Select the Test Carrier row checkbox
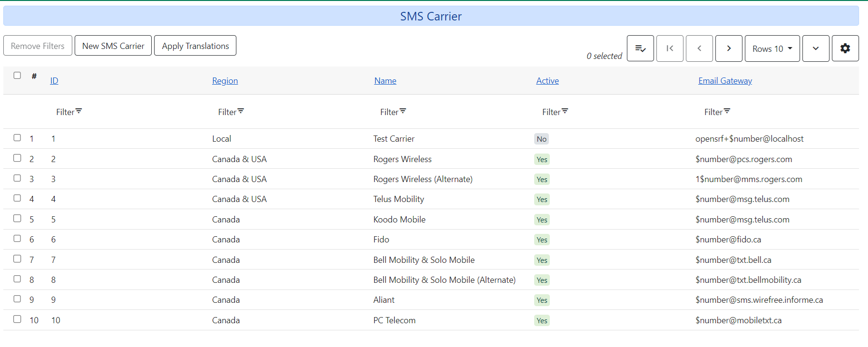 pos(17,138)
